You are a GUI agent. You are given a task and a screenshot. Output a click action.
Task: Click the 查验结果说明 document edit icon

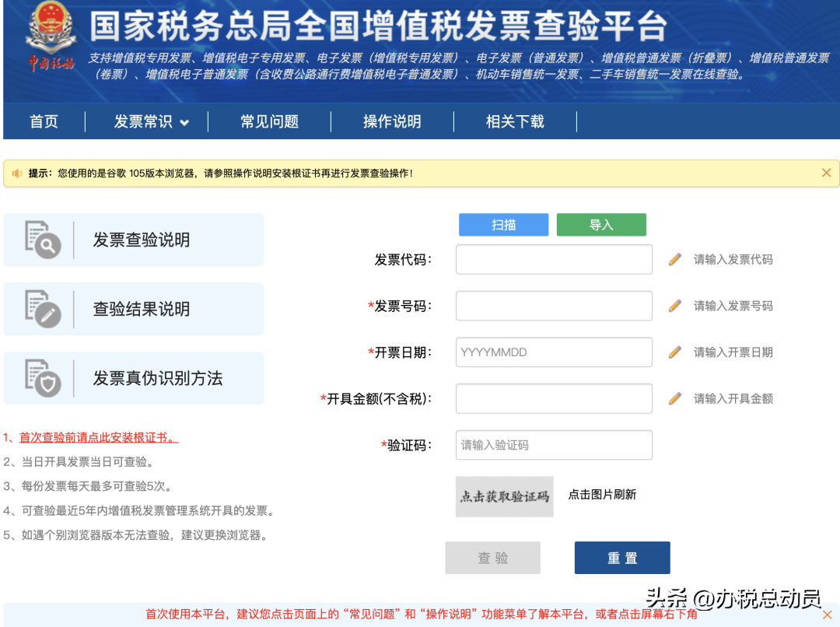point(42,309)
